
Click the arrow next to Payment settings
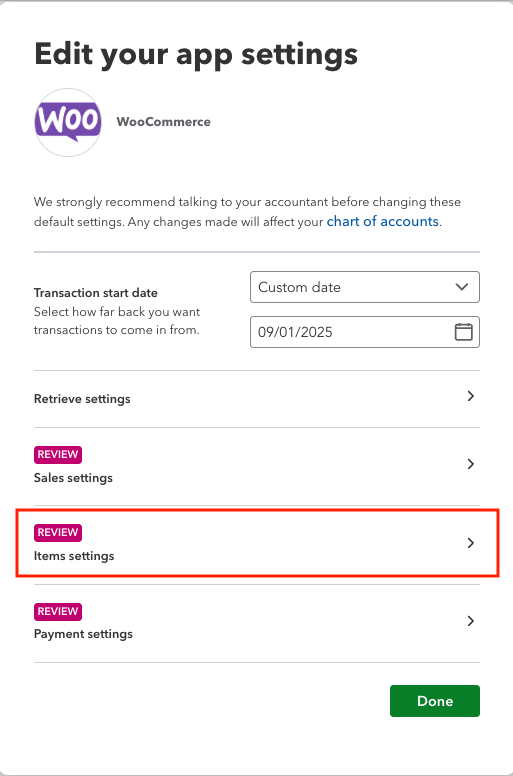coord(470,621)
